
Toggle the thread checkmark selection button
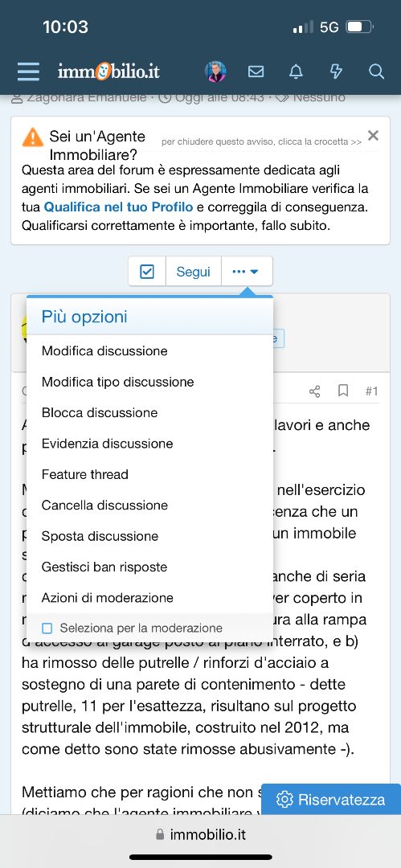click(147, 272)
